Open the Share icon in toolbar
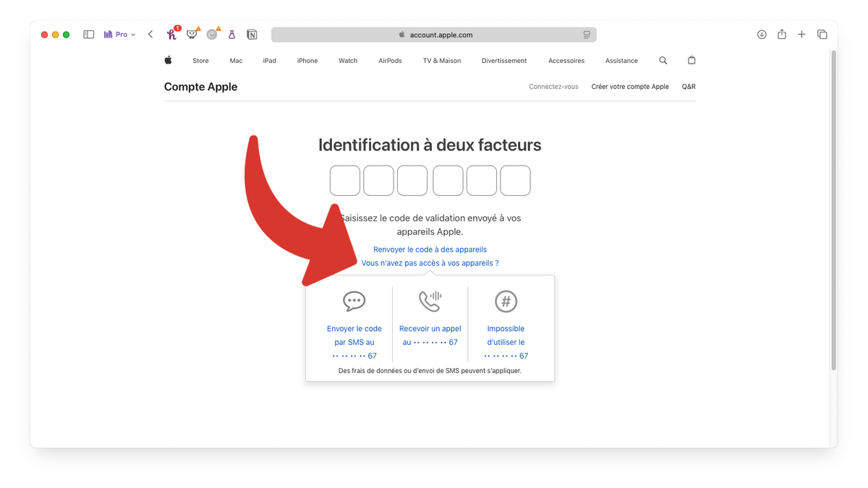Image resolution: width=868 pixels, height=488 pixels. coord(782,35)
